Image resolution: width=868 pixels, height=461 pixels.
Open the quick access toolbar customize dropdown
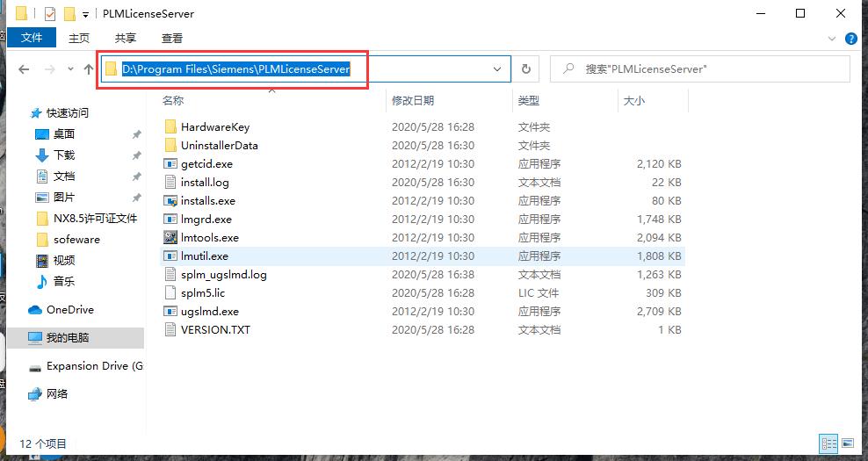coord(85,14)
